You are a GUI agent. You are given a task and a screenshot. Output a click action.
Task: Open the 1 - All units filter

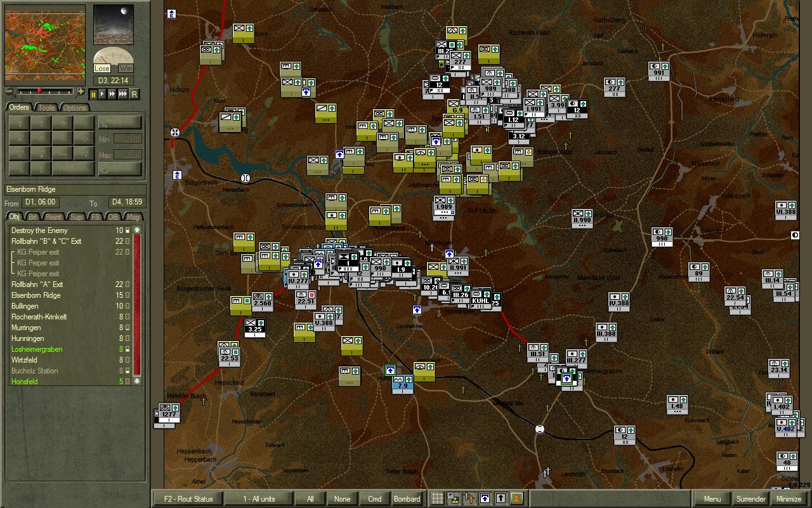(259, 498)
